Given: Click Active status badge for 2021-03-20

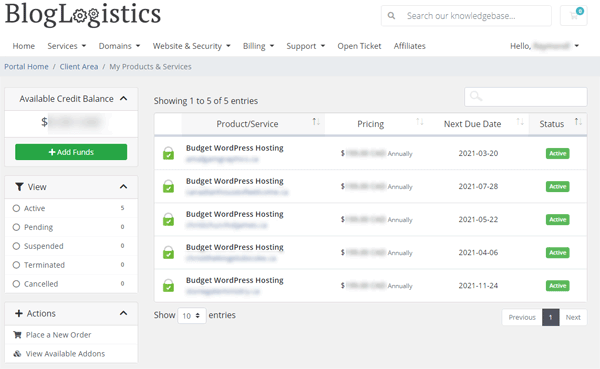Looking at the screenshot, I should [x=558, y=153].
